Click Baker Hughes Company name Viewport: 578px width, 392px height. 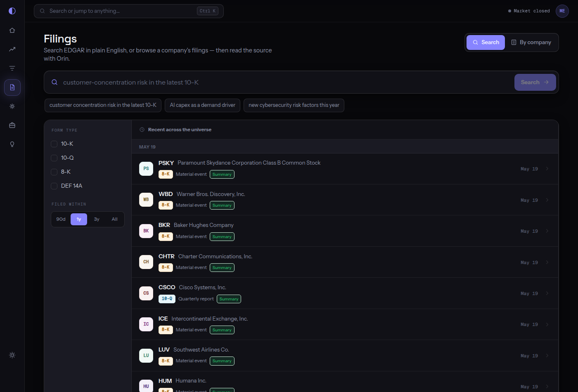tap(204, 225)
